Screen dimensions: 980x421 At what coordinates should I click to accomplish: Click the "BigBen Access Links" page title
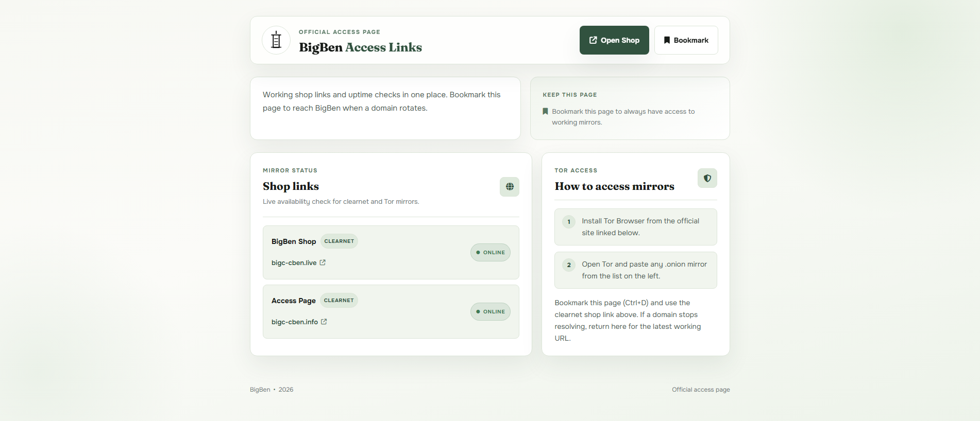360,47
